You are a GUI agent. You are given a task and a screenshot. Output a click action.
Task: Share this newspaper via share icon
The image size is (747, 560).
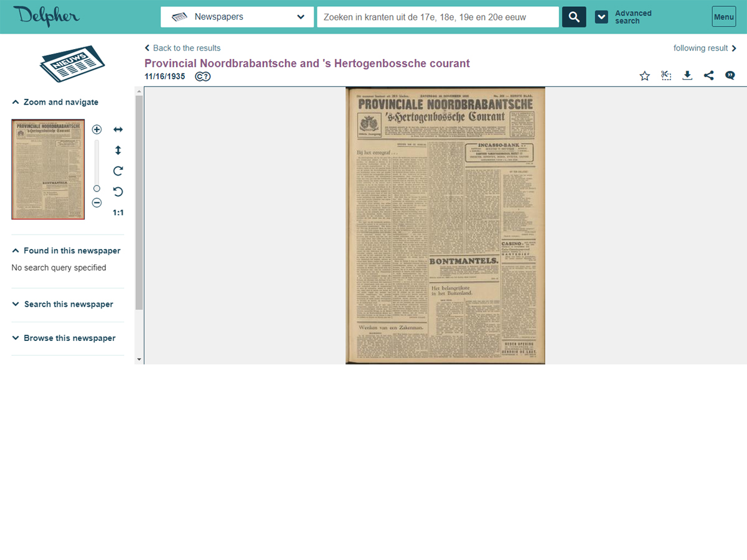click(x=708, y=76)
